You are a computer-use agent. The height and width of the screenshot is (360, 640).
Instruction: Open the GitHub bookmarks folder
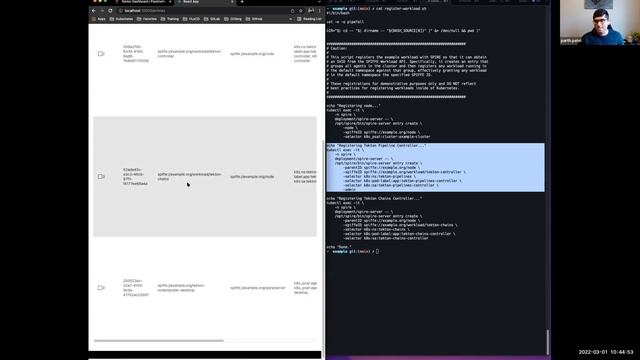[254, 19]
